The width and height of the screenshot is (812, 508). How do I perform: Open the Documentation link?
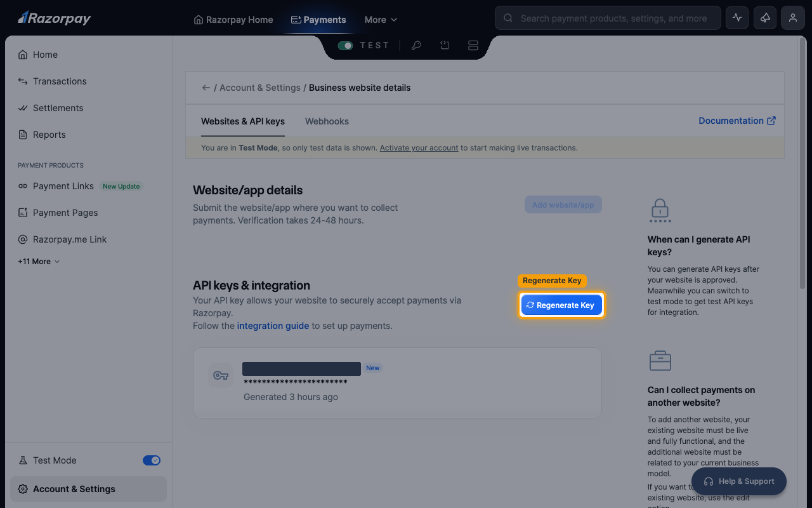737,121
